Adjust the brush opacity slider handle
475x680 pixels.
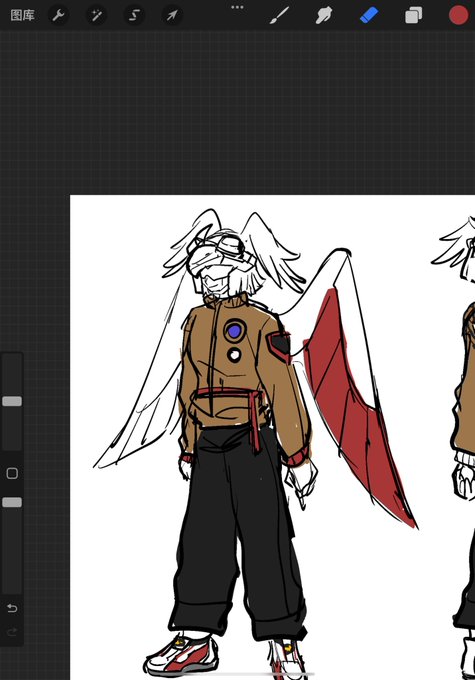tap(12, 502)
